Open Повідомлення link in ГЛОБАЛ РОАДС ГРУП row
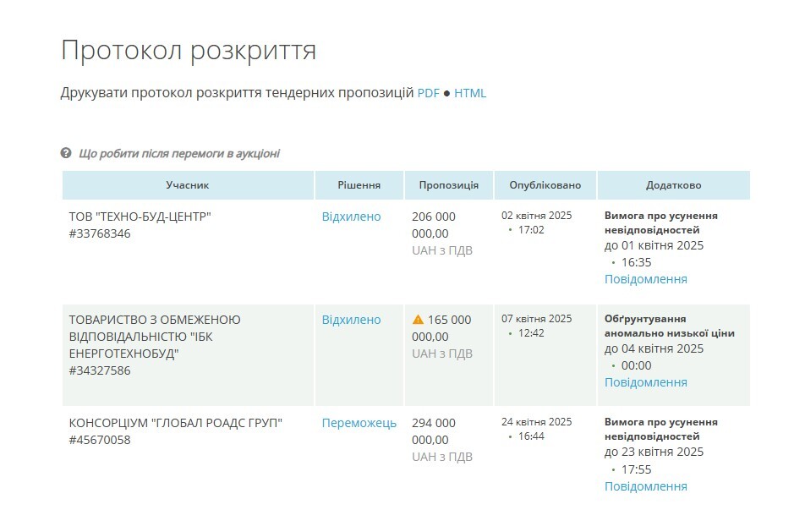This screenshot has width=805, height=532. 645,486
